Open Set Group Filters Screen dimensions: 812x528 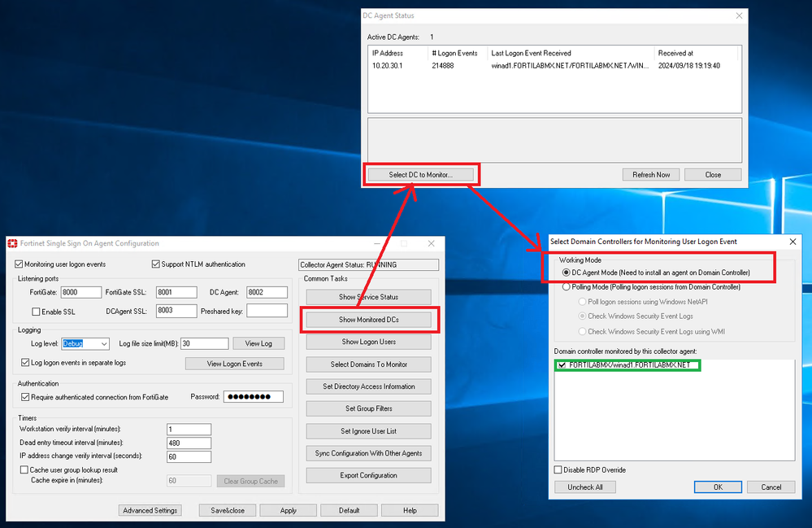point(369,409)
